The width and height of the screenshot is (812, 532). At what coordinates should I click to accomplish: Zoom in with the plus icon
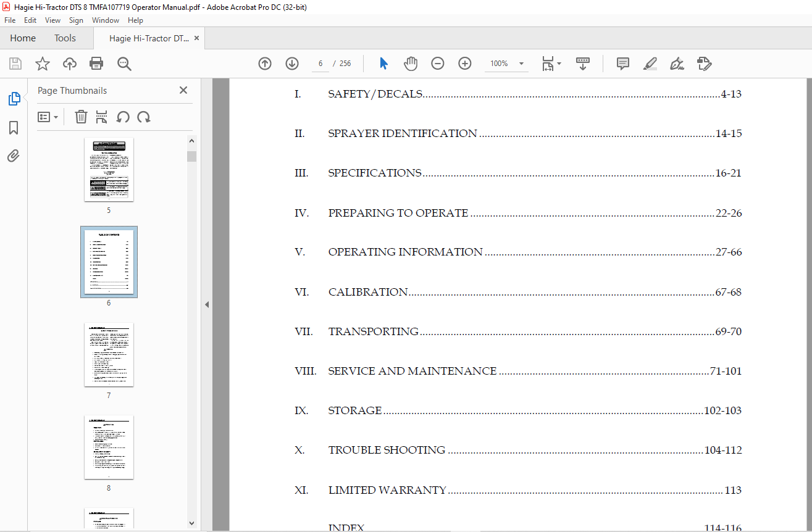tap(465, 64)
